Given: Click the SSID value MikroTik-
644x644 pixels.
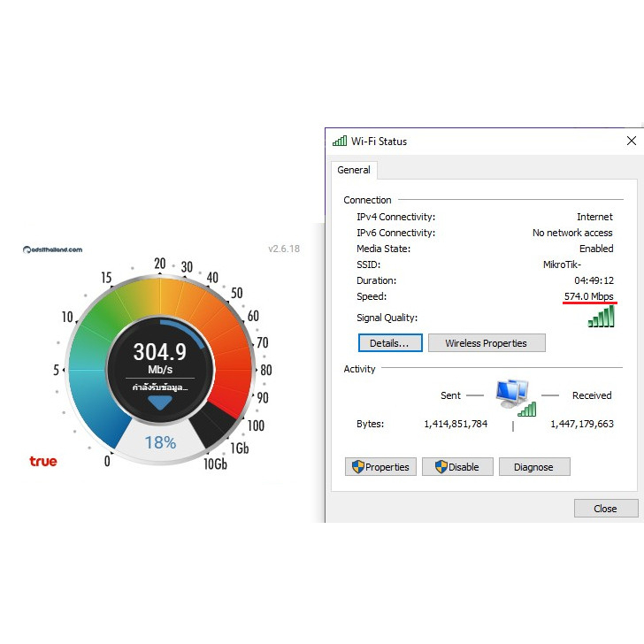Looking at the screenshot, I should (x=562, y=264).
